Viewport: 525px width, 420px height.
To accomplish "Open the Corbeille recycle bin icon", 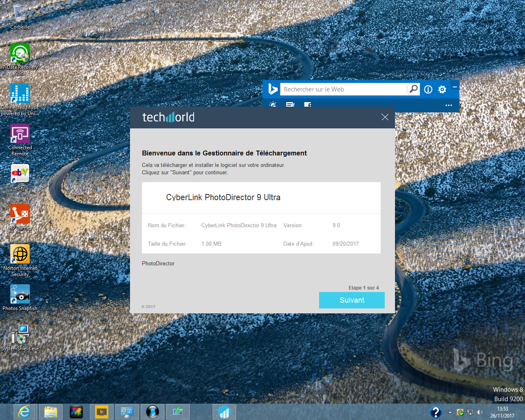I will click(20, 16).
